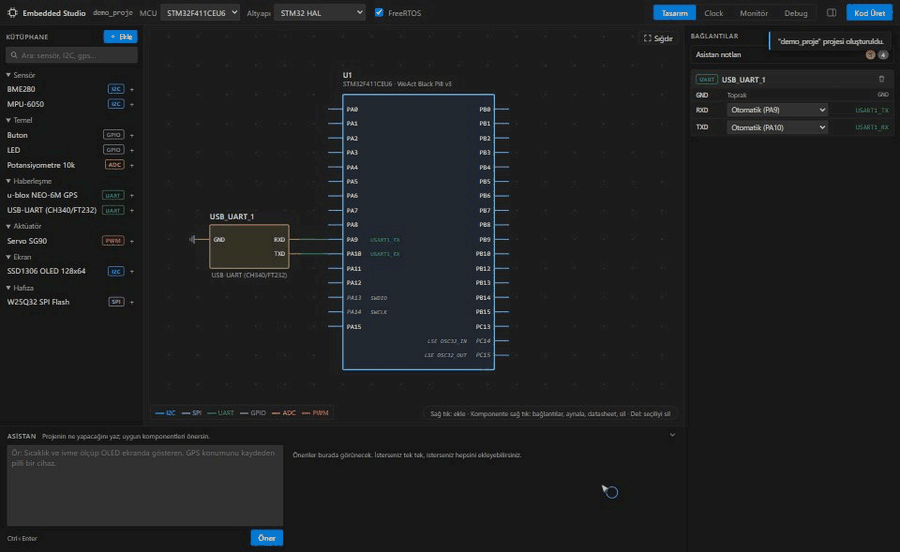The image size is (900, 552).
Task: Switch to the Monitör tab
Action: point(754,13)
